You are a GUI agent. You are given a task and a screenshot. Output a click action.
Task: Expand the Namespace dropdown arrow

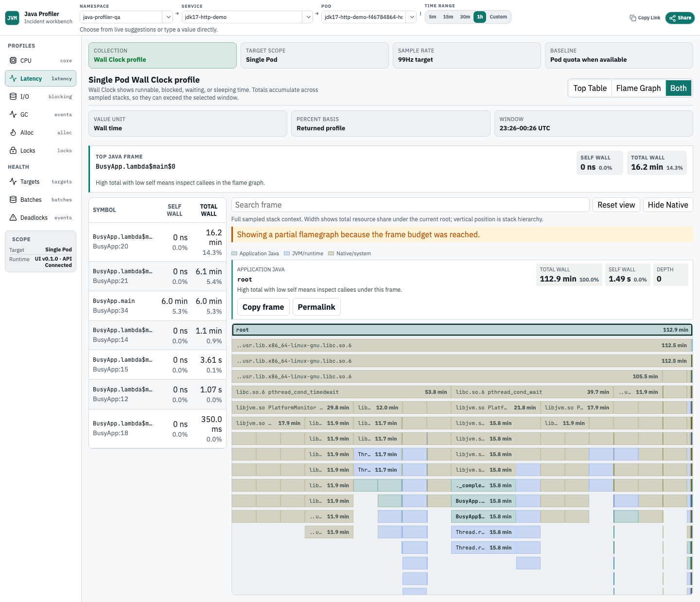[x=168, y=17]
